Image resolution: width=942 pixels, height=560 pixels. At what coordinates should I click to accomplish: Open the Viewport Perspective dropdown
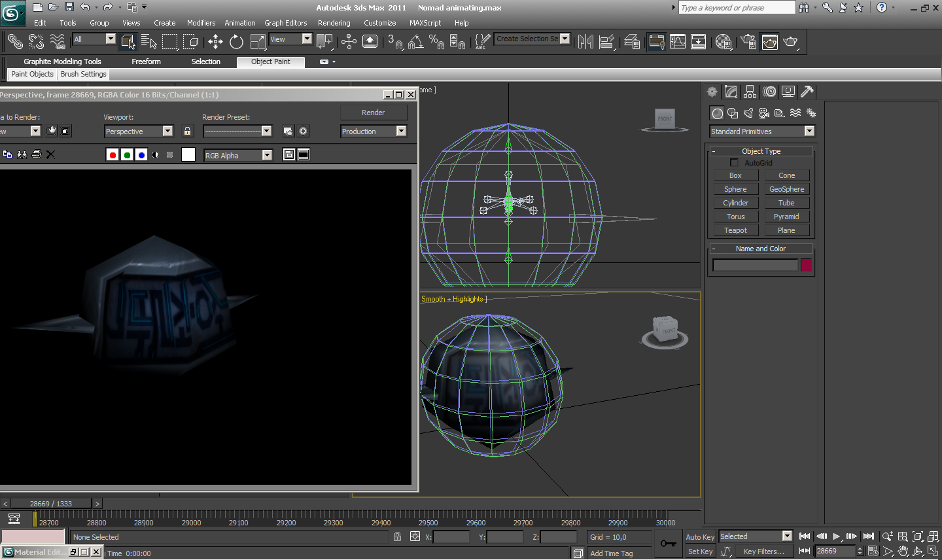click(x=139, y=131)
